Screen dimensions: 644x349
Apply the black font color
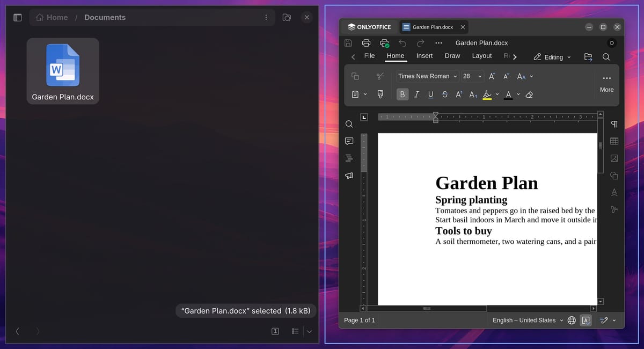coord(508,94)
